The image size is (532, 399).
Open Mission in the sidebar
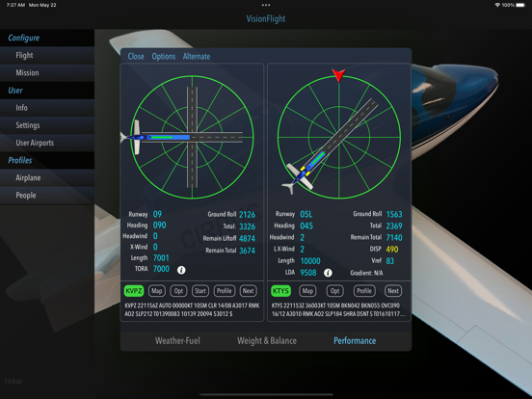47,72
